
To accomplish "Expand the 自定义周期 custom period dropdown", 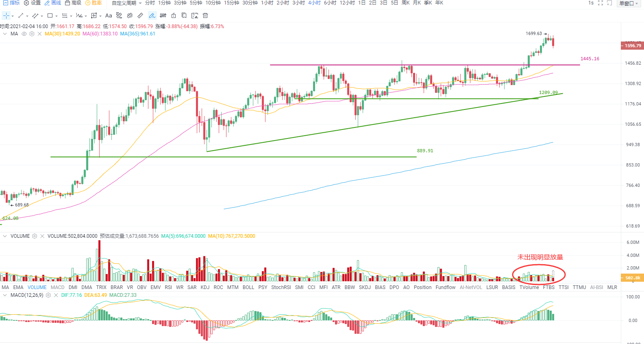I will (x=127, y=3).
